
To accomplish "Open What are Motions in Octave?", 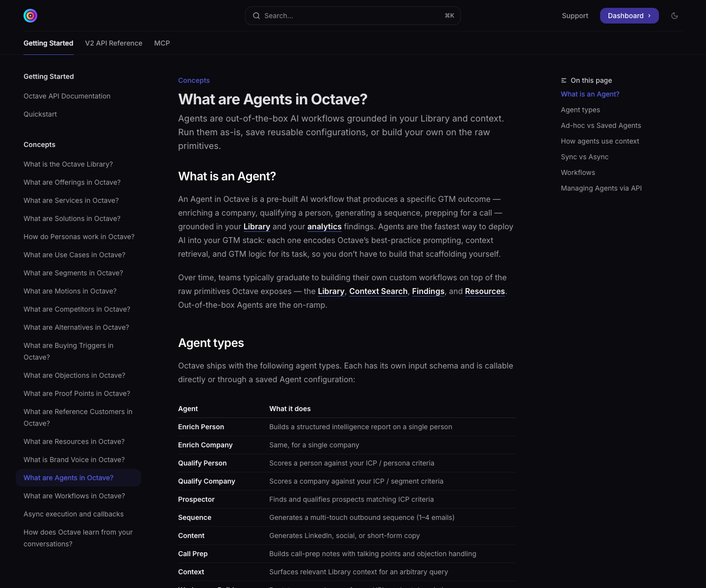I will point(70,291).
